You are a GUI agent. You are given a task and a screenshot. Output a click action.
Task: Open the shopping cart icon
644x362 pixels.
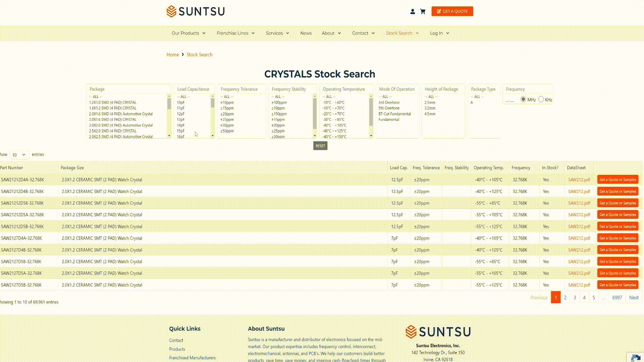pyautogui.click(x=423, y=11)
